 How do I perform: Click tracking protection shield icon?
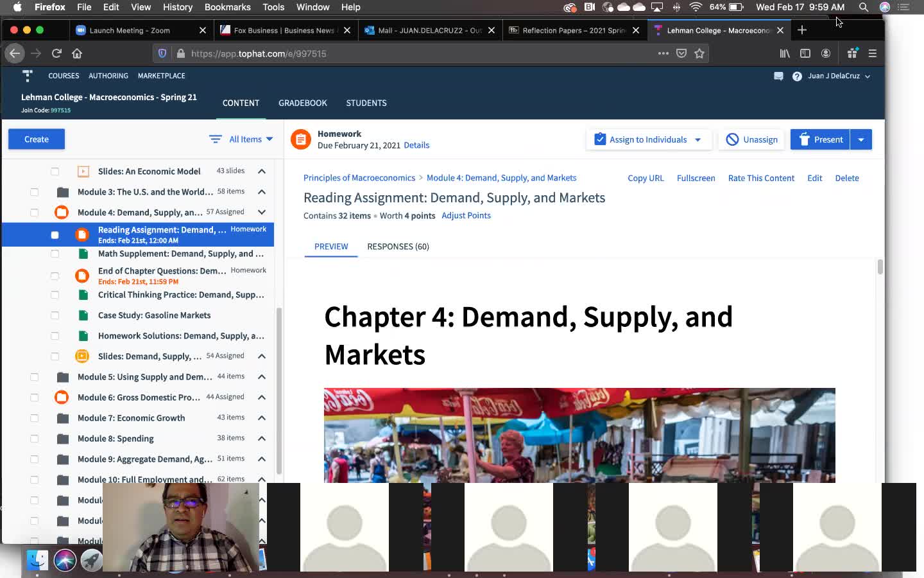[x=162, y=53]
